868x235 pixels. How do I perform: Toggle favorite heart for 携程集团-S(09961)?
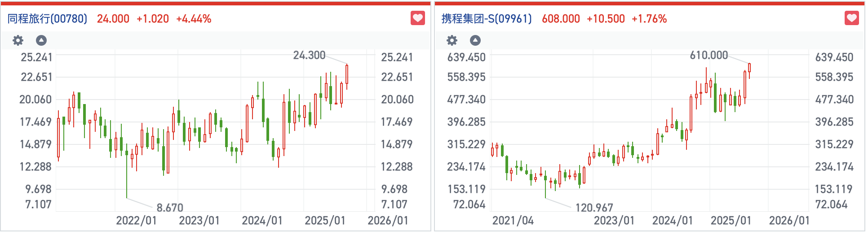tap(852, 18)
